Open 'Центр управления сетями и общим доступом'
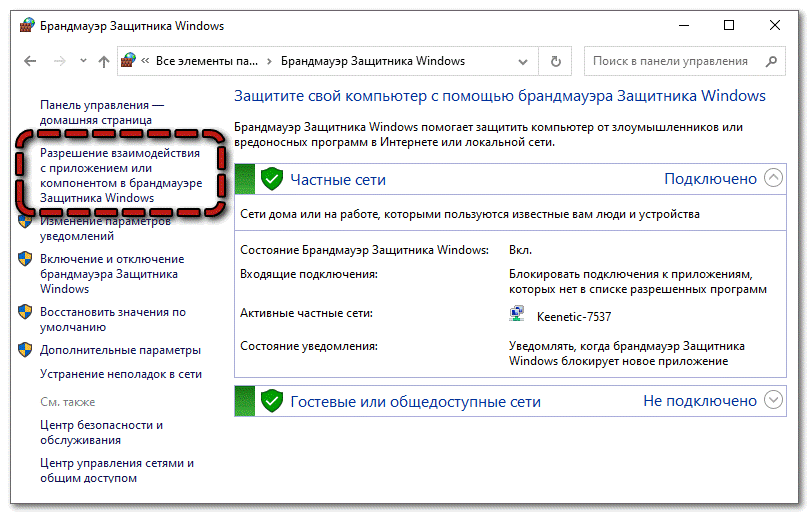Screen dimensions: 810x515 click(117, 471)
